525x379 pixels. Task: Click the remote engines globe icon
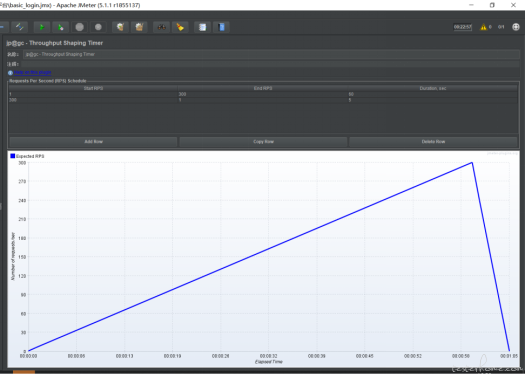coord(516,27)
